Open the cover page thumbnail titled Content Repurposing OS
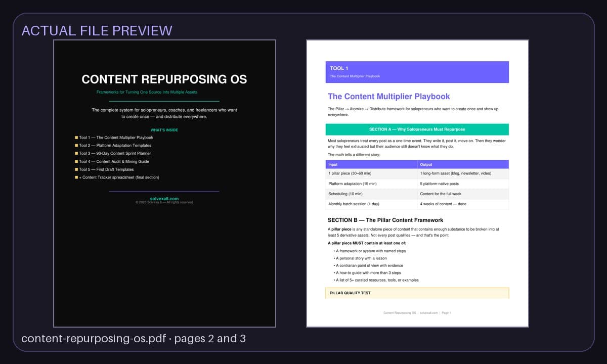This screenshot has height=364, width=607. click(165, 184)
